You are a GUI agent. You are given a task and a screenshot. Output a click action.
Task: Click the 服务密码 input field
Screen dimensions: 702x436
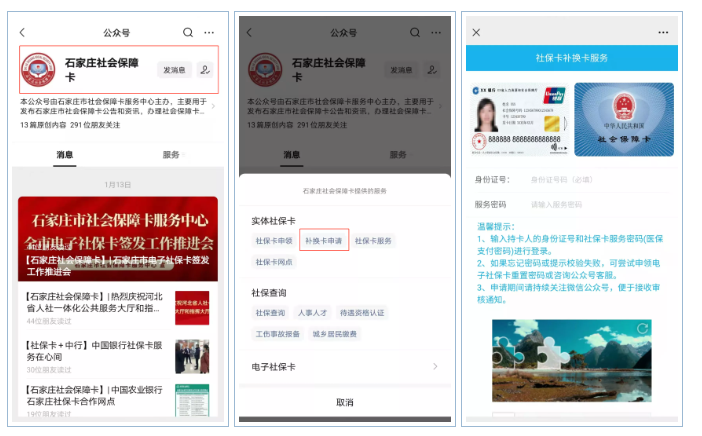click(572, 205)
